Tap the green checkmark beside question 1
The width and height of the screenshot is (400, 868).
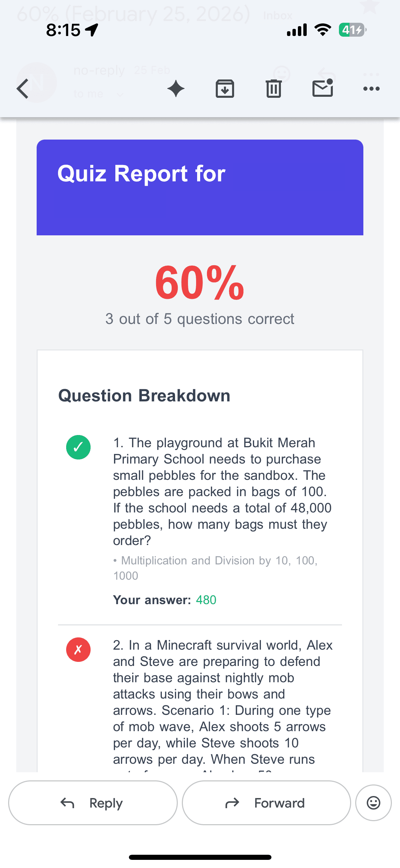pos(78,447)
